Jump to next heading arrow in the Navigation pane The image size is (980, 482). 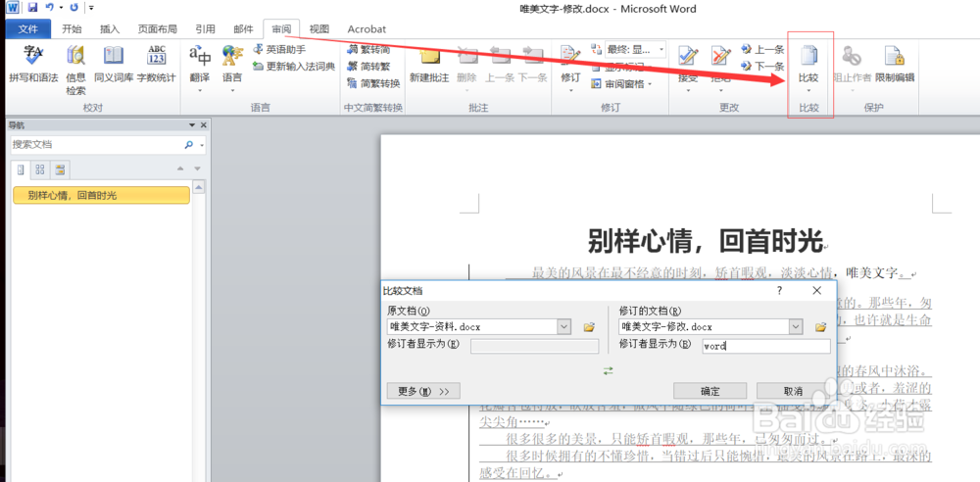(198, 169)
